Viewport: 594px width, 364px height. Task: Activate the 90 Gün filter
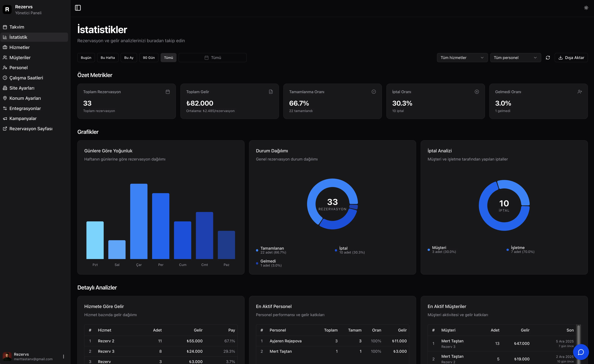click(148, 57)
